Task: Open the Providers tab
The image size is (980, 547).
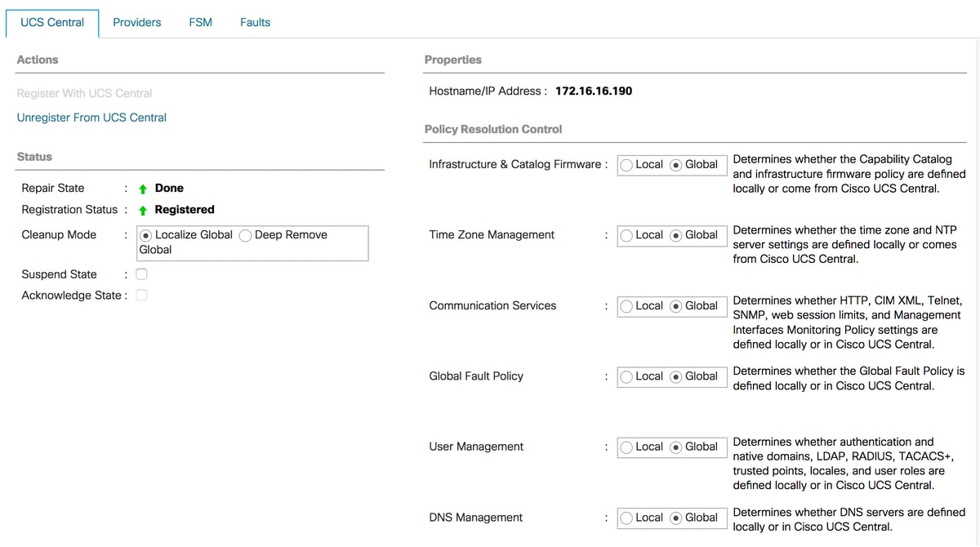Action: pyautogui.click(x=136, y=23)
